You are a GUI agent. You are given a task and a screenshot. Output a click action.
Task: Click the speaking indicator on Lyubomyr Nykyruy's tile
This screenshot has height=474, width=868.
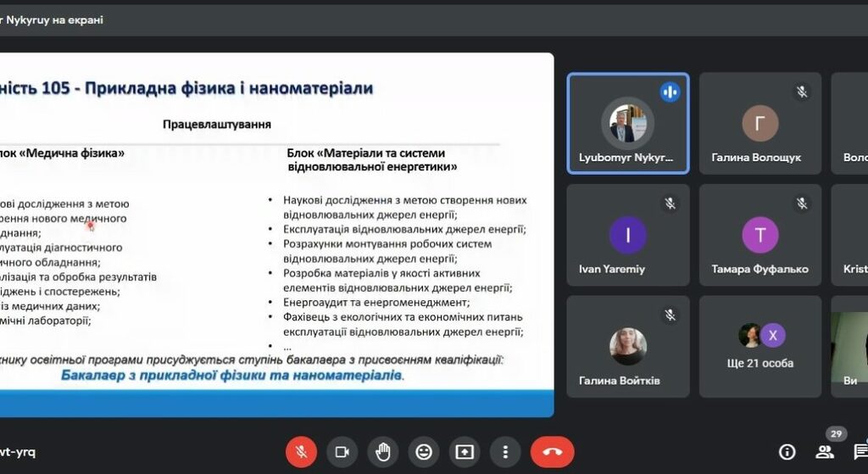click(x=670, y=92)
